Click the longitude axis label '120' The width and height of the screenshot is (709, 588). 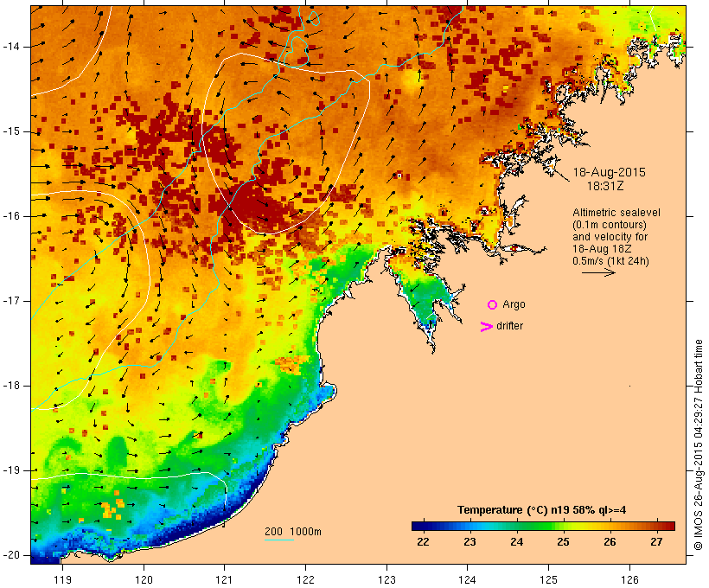click(x=144, y=579)
